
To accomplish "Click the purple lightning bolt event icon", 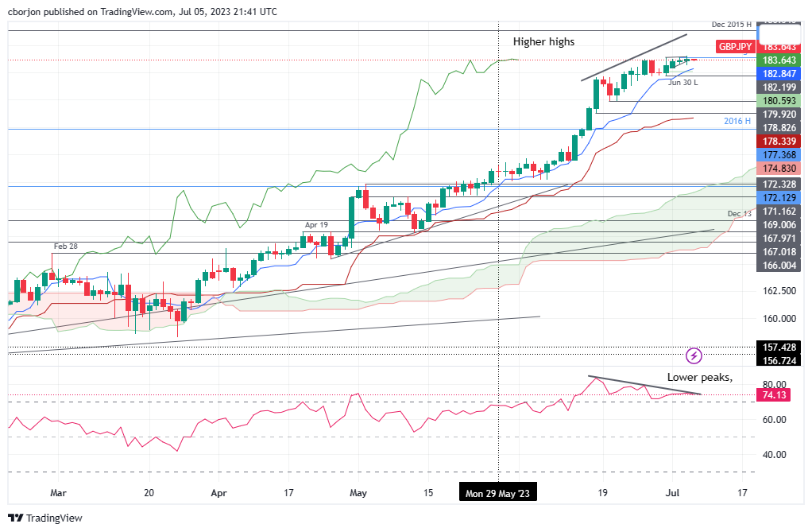I will pyautogui.click(x=694, y=355).
